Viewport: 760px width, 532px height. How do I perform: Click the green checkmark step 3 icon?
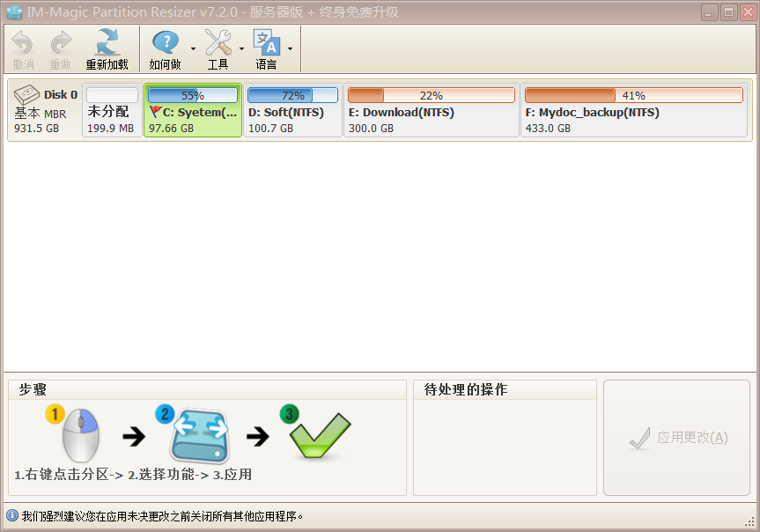tap(321, 436)
